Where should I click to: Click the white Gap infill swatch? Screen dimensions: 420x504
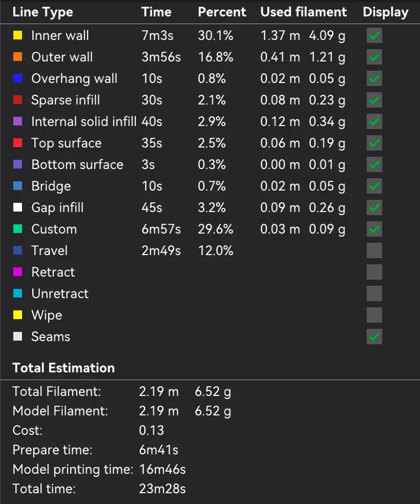coord(18,207)
